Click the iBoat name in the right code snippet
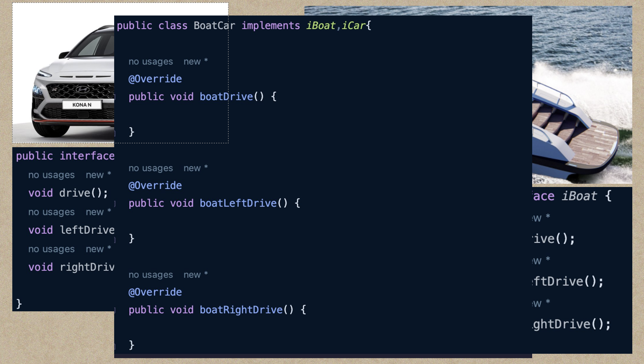 click(x=579, y=196)
